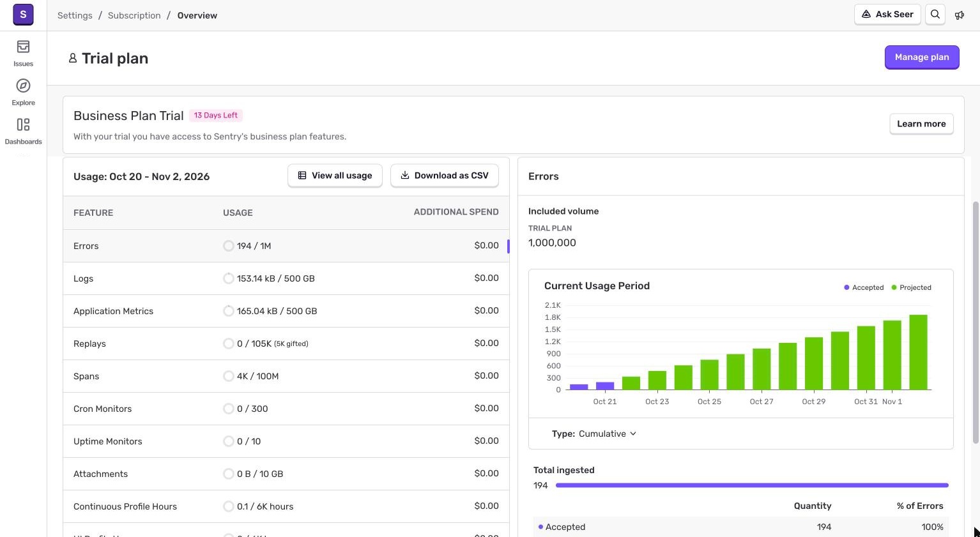Open the Type Cumulative dropdown

click(x=594, y=434)
